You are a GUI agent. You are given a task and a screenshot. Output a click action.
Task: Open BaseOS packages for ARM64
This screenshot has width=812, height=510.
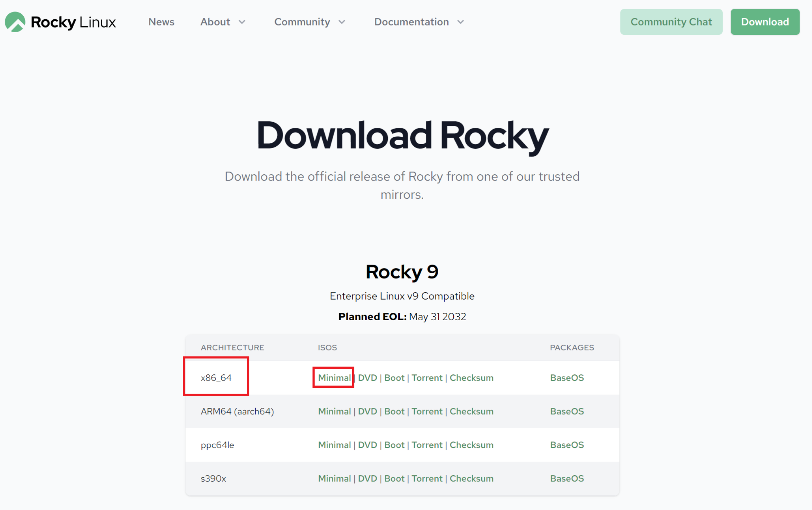pyautogui.click(x=567, y=411)
